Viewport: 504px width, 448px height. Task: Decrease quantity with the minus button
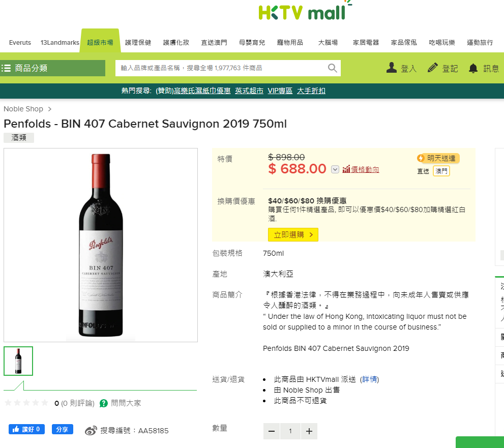(x=272, y=431)
